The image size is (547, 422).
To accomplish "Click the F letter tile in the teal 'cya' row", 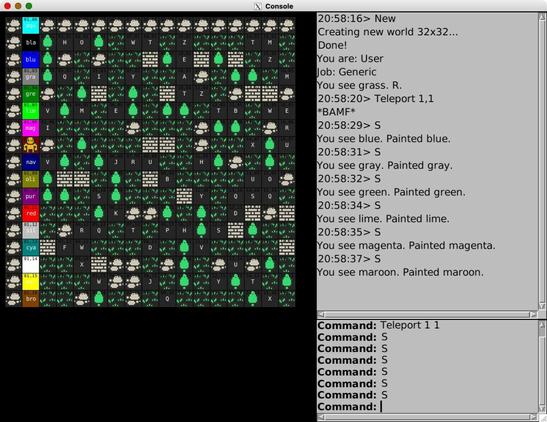I will click(65, 247).
